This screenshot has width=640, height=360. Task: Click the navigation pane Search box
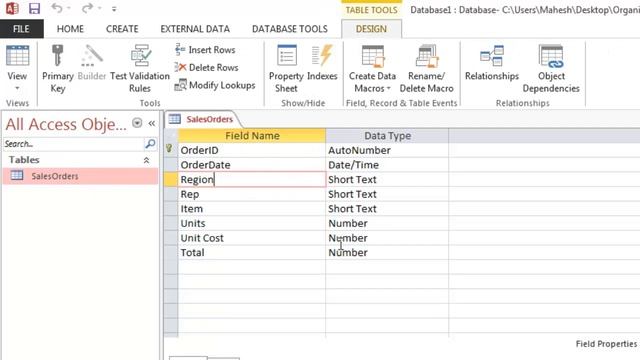(x=73, y=144)
